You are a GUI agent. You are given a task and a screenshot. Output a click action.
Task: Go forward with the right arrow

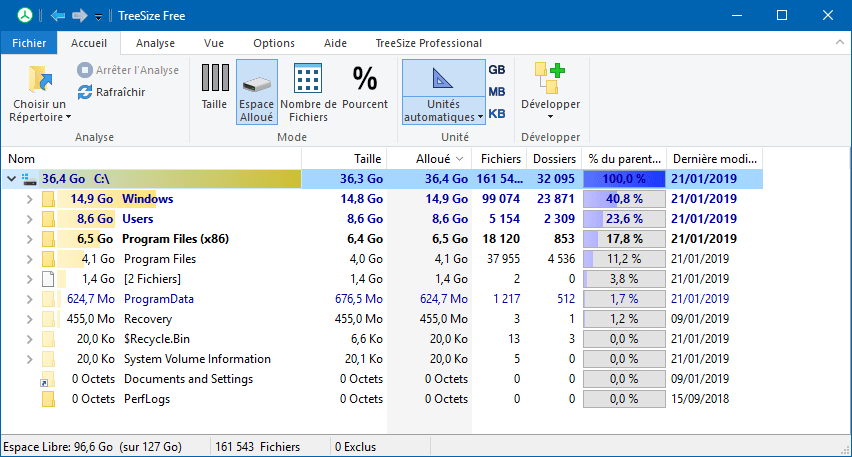[x=80, y=16]
